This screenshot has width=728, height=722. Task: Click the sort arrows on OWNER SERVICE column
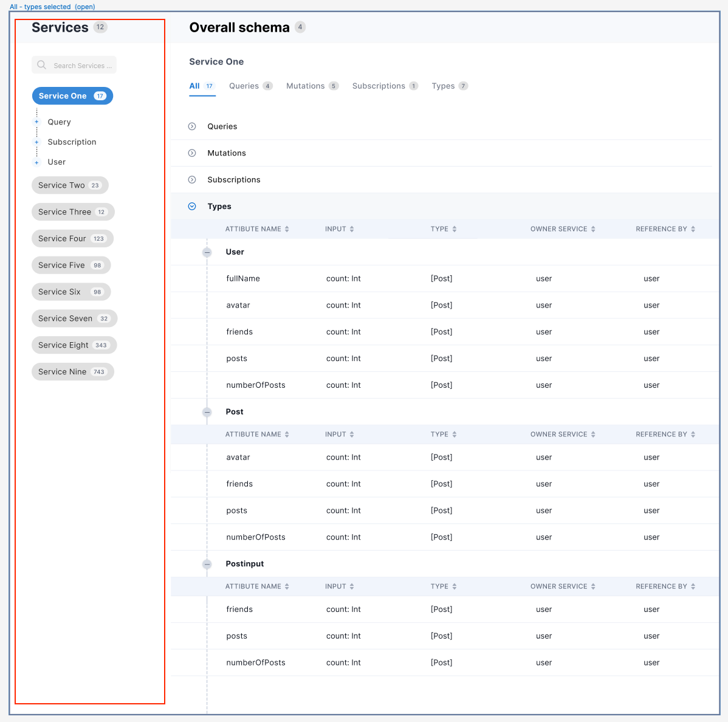point(592,229)
